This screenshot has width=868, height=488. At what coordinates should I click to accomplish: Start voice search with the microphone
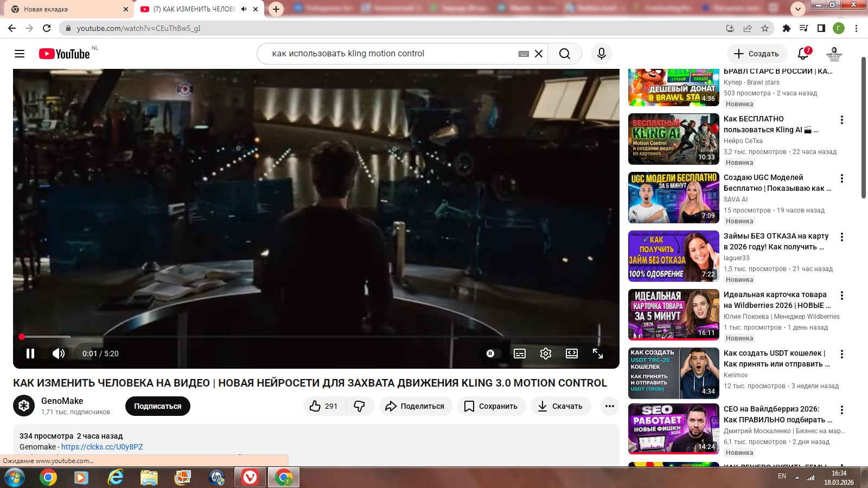click(x=602, y=54)
